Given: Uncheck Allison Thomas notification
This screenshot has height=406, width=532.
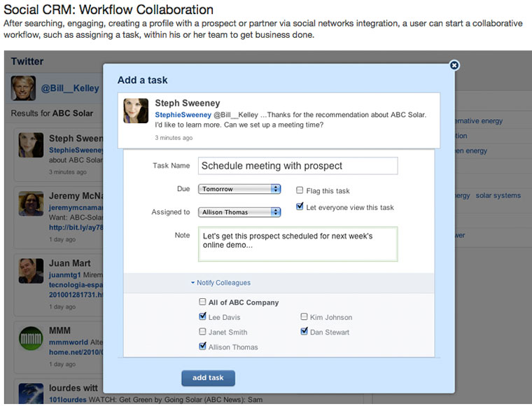Looking at the screenshot, I should click(202, 346).
